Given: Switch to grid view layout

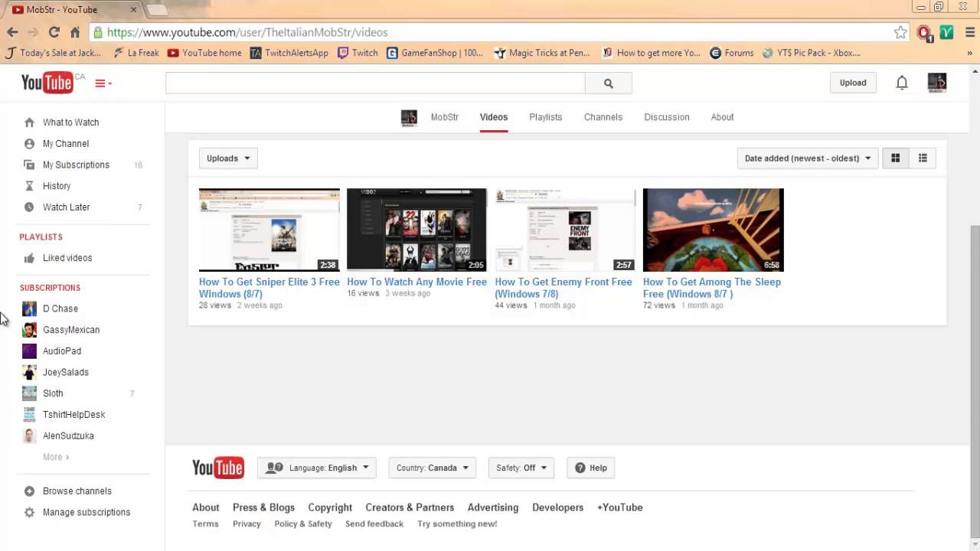Looking at the screenshot, I should point(895,158).
